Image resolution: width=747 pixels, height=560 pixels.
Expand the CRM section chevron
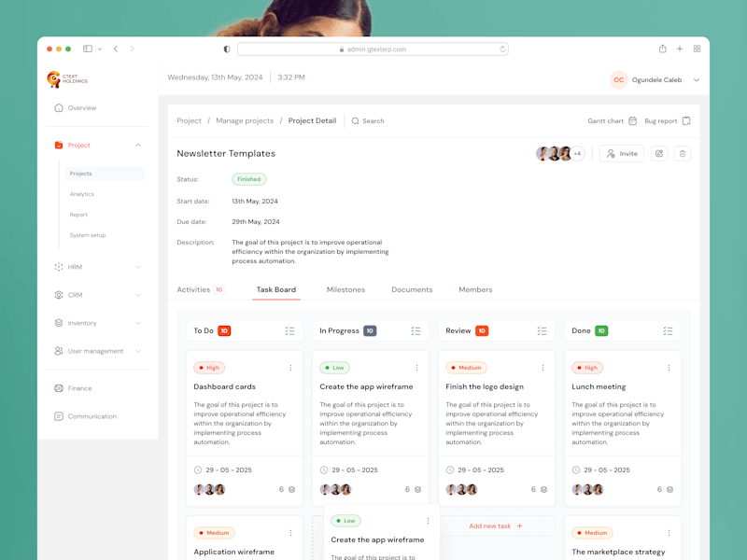[x=138, y=295]
